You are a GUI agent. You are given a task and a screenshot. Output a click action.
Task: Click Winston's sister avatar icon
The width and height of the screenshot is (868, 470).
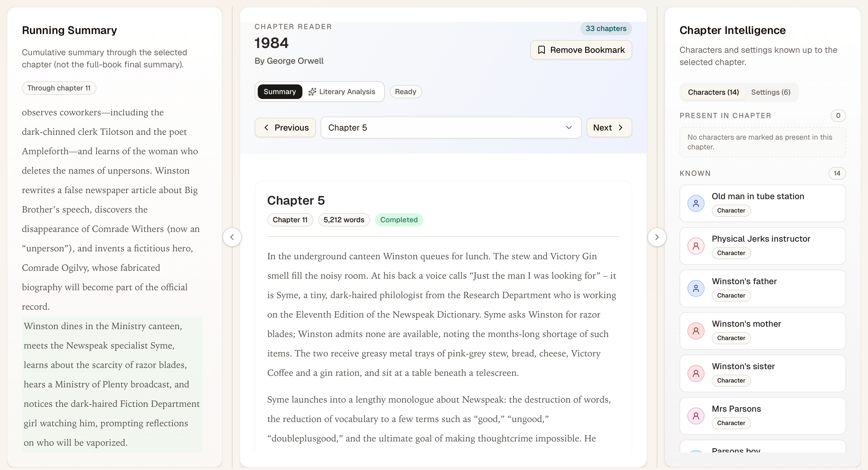696,373
